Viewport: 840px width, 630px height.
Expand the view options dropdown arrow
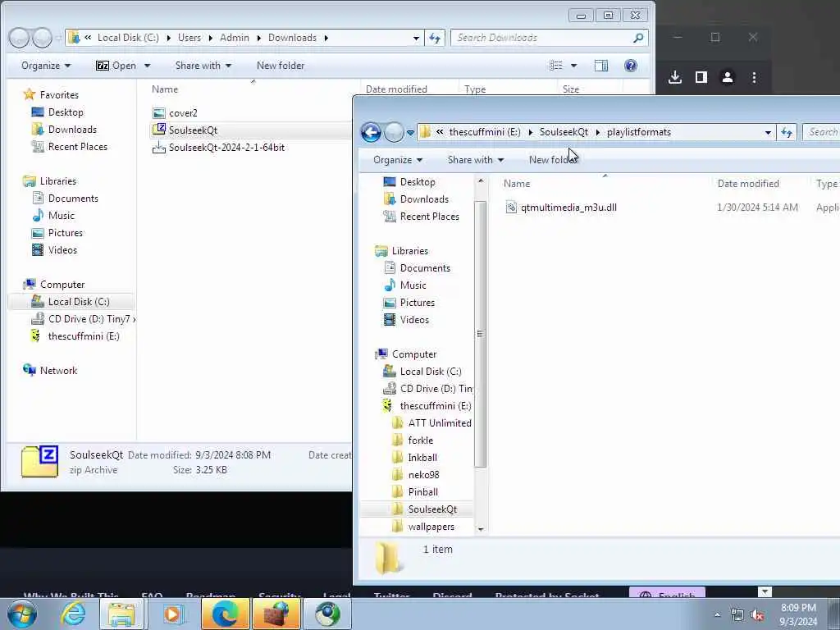(x=573, y=66)
